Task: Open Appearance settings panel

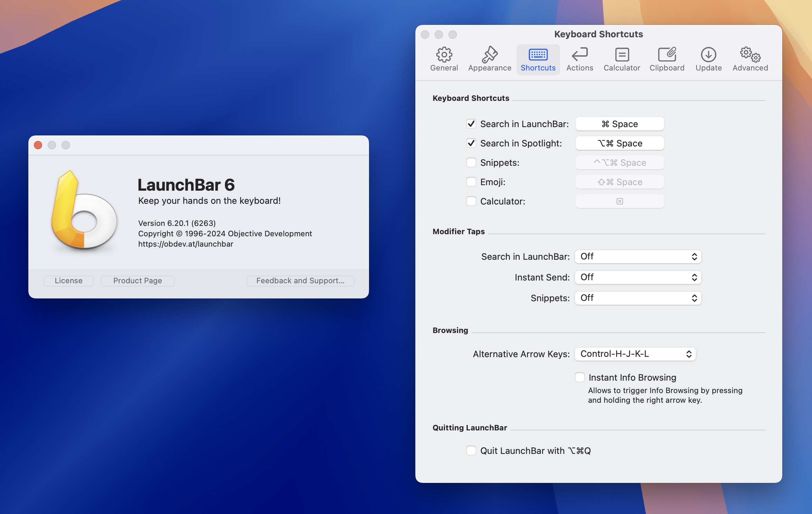Action: pos(490,58)
